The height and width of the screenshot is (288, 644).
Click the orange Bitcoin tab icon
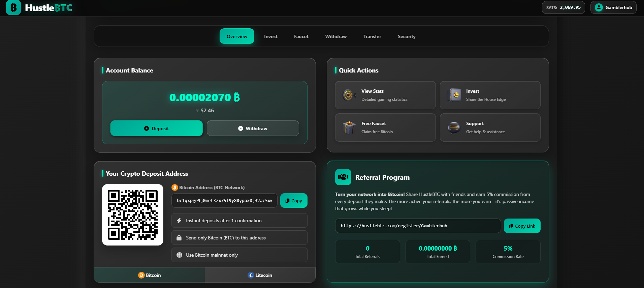[x=141, y=275]
